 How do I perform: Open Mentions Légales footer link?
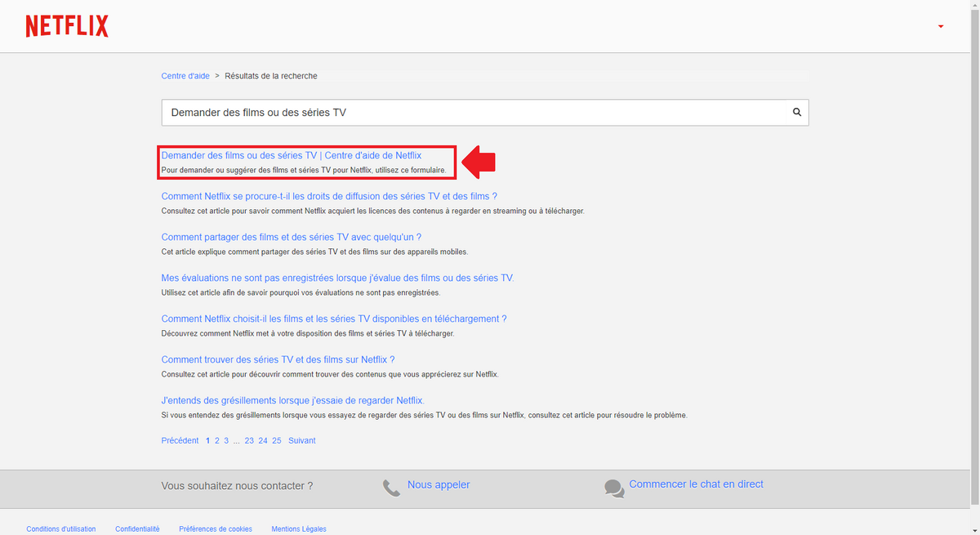tap(299, 529)
